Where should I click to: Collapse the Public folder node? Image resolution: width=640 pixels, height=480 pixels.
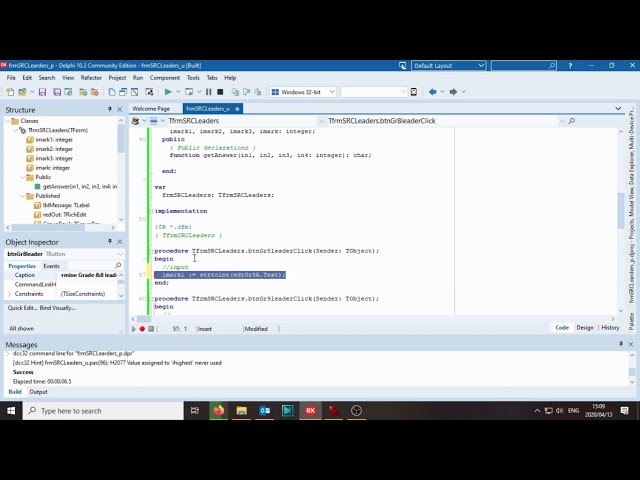click(x=22, y=177)
